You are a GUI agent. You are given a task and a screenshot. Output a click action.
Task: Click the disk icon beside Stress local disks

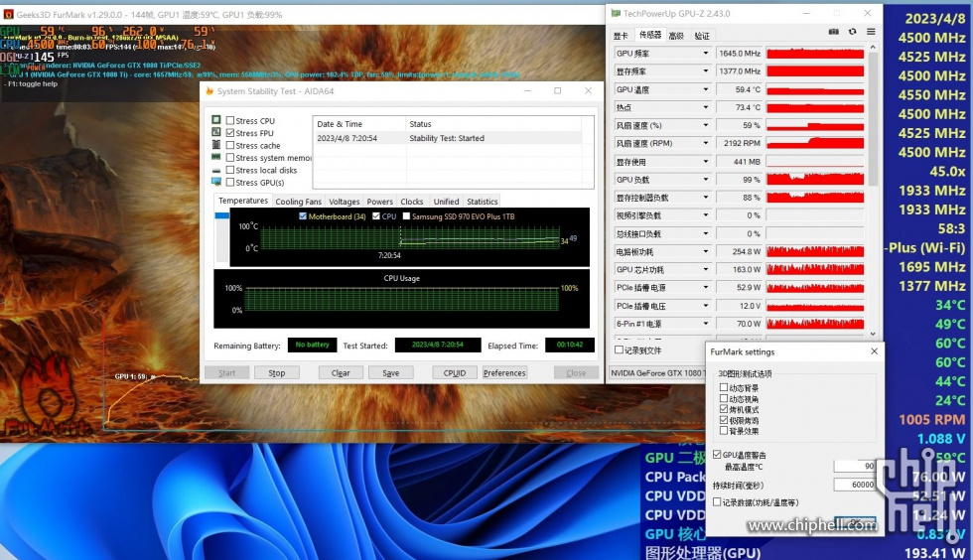point(216,170)
